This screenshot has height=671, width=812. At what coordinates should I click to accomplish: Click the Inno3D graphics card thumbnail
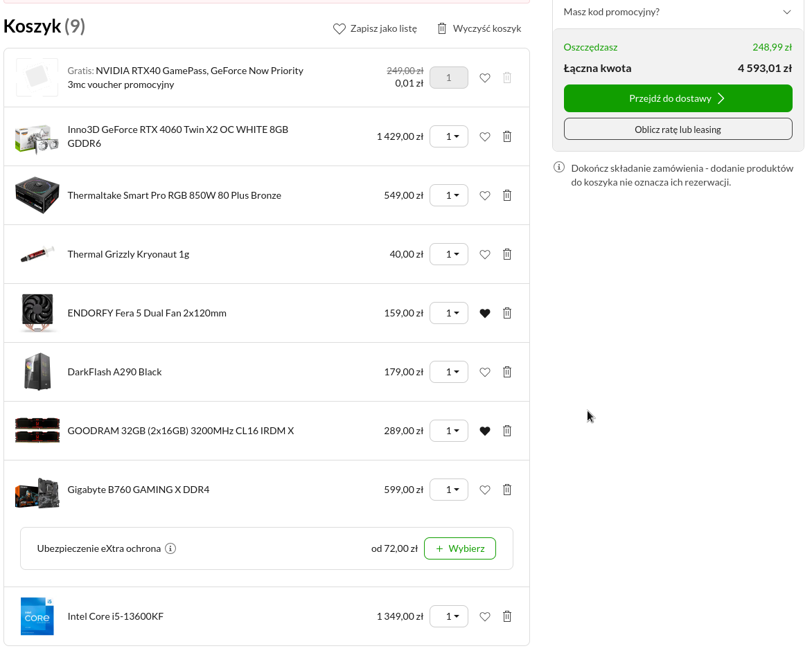(37, 138)
